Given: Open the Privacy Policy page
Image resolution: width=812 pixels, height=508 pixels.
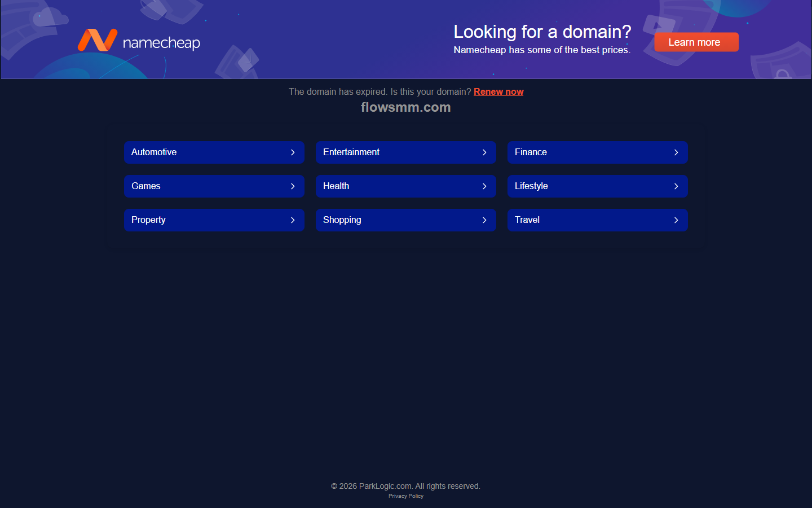Looking at the screenshot, I should pos(406,496).
